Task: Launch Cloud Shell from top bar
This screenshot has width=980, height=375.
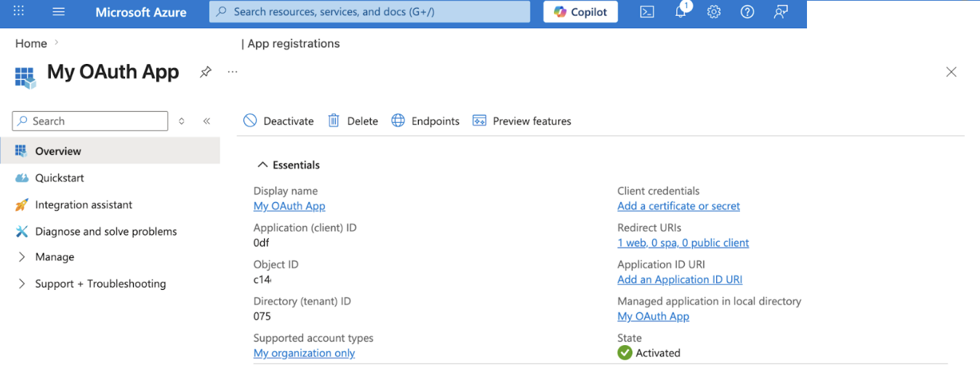Action: click(647, 12)
